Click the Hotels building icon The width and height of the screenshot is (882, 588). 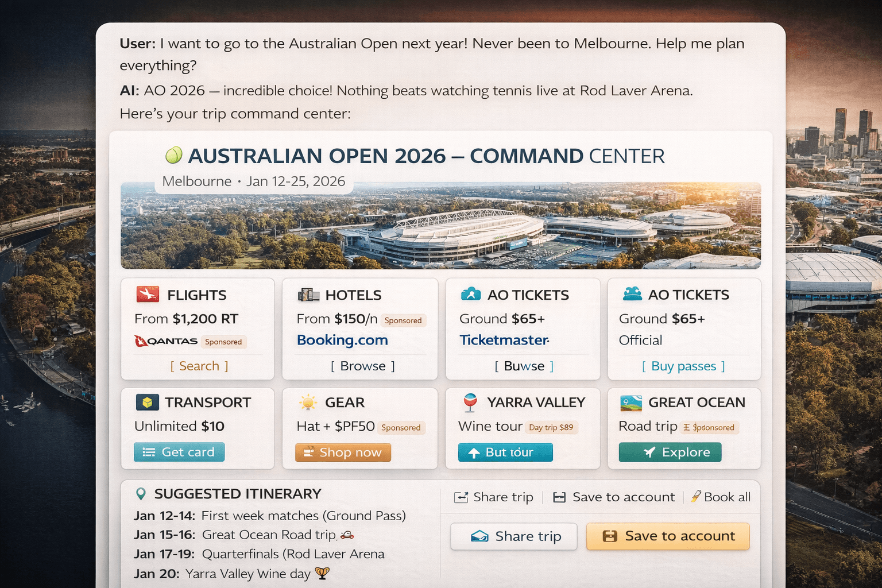pyautogui.click(x=308, y=295)
